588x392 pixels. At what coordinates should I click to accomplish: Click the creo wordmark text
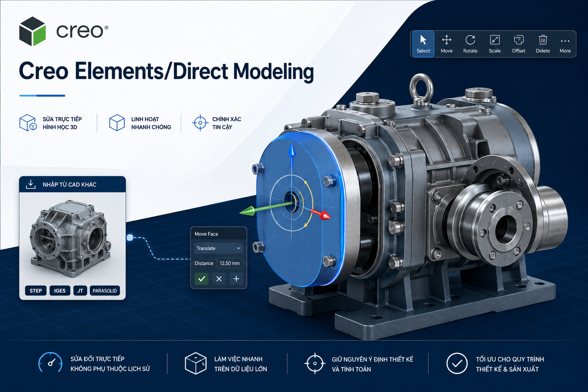click(x=82, y=31)
